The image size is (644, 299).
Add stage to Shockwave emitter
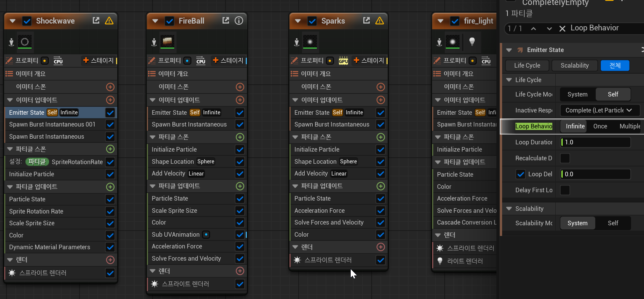(98, 60)
